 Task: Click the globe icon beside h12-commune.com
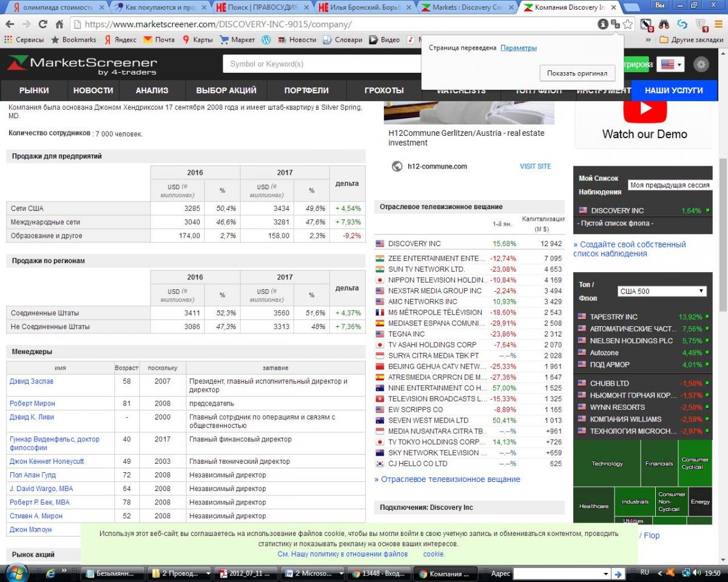[397, 166]
